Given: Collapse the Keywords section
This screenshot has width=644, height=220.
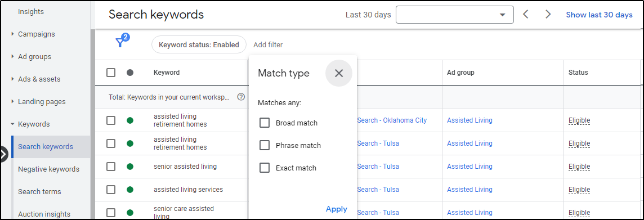Looking at the screenshot, I should (x=34, y=124).
